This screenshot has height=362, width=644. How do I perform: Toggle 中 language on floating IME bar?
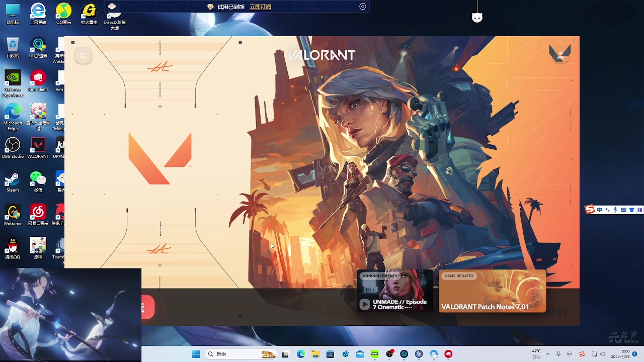[600, 210]
